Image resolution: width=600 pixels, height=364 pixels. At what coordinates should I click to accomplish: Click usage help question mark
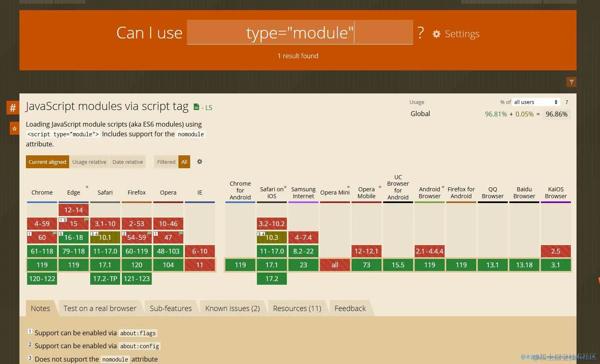tap(566, 102)
